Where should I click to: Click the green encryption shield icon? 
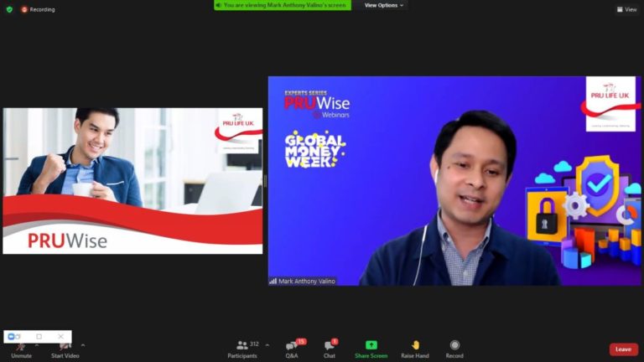[9, 9]
